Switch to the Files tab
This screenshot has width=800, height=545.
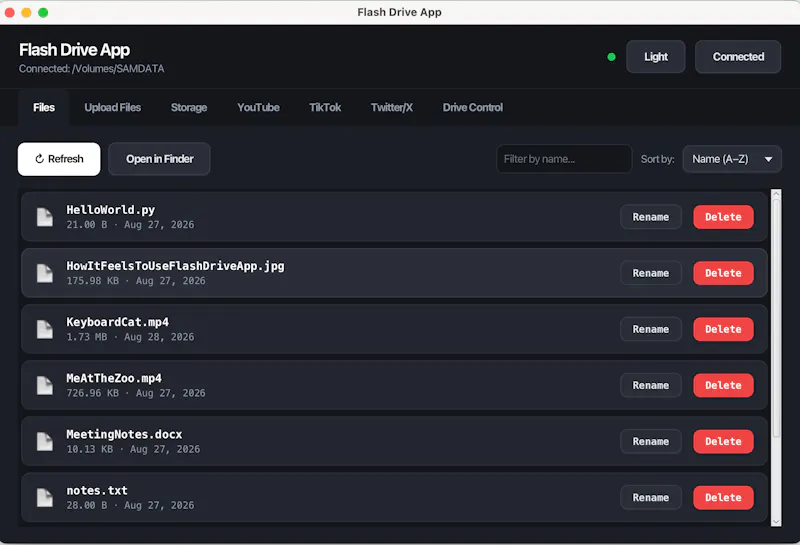(x=44, y=107)
